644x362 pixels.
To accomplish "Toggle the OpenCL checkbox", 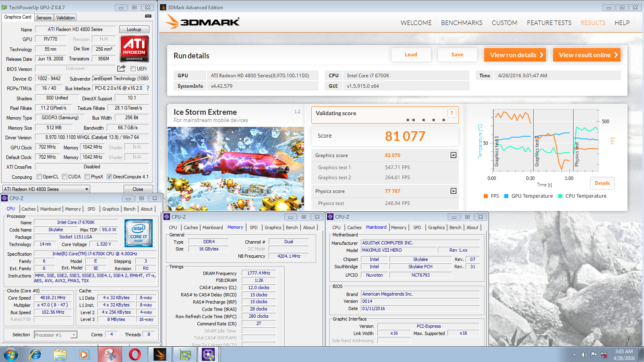I will [x=39, y=176].
